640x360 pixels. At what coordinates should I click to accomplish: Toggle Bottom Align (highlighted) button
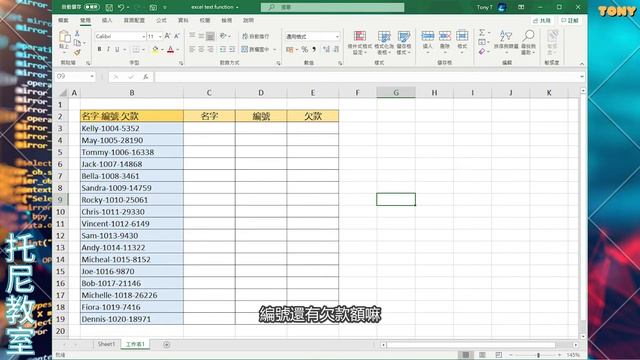point(210,36)
